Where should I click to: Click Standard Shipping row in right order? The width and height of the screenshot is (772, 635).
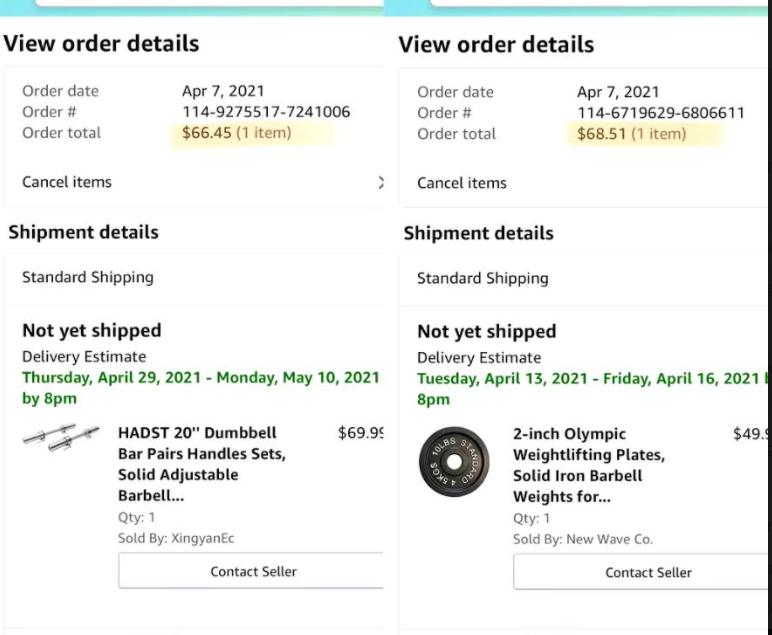click(x=583, y=278)
